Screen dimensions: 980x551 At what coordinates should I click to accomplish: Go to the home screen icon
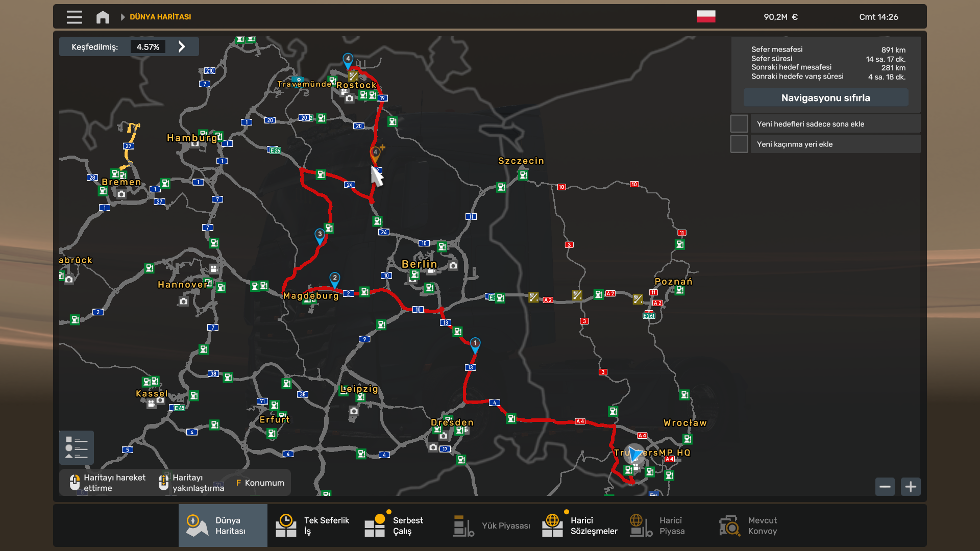point(103,17)
